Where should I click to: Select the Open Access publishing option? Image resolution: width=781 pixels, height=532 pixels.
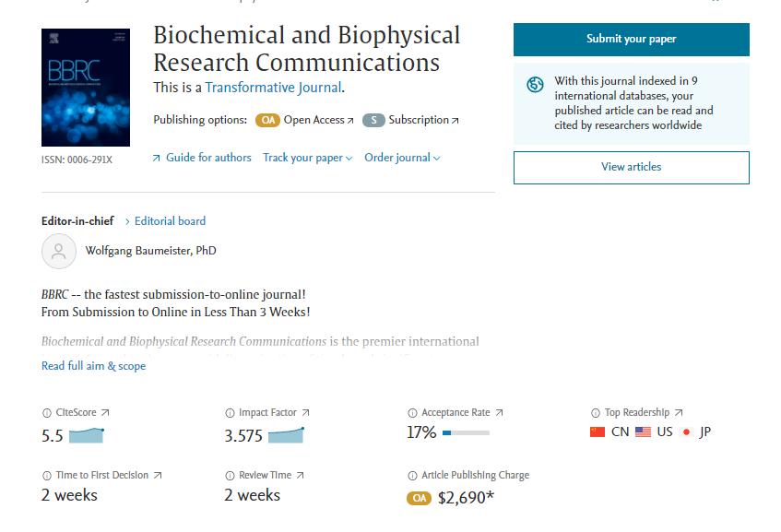pos(305,120)
